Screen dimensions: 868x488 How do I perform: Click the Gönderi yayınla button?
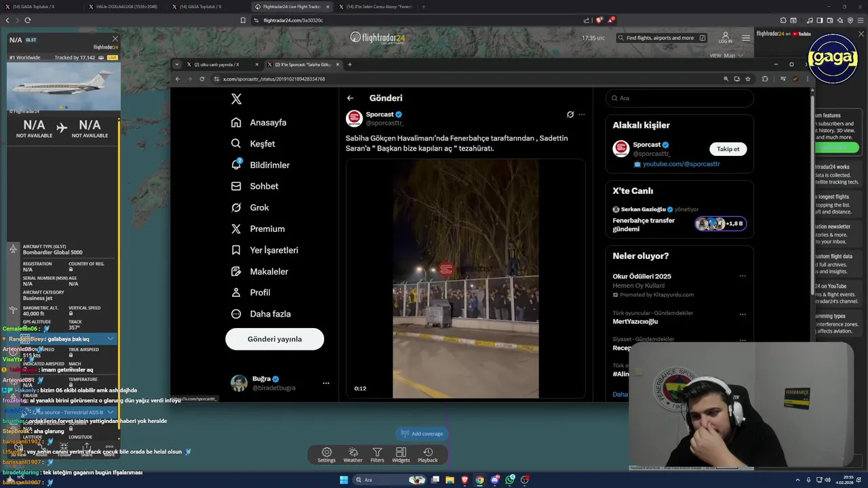(x=275, y=339)
